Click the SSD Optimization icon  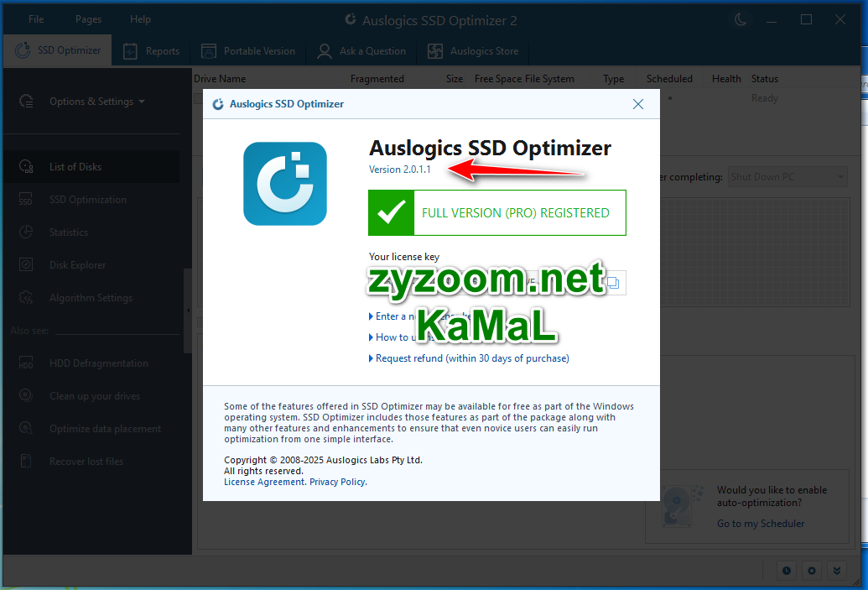coord(26,199)
